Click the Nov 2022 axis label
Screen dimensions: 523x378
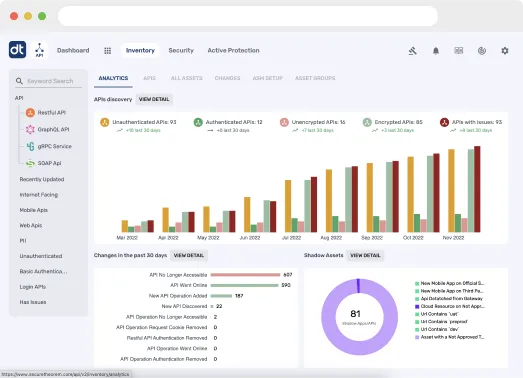coord(453,238)
